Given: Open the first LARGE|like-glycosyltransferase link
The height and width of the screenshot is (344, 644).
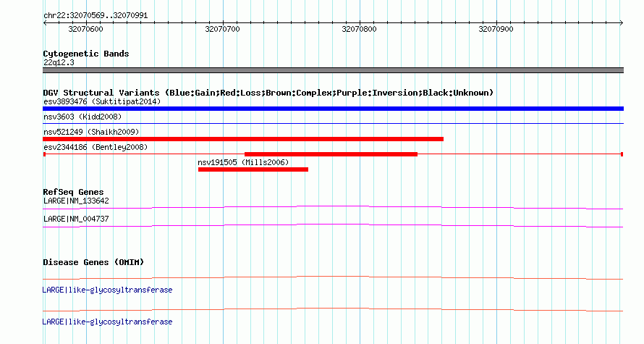Looking at the screenshot, I should click(x=107, y=290).
